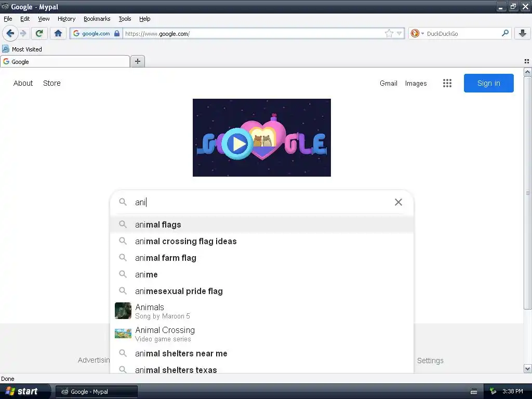Click the search bar magnifier icon
The width and height of the screenshot is (532, 399).
[x=505, y=33]
